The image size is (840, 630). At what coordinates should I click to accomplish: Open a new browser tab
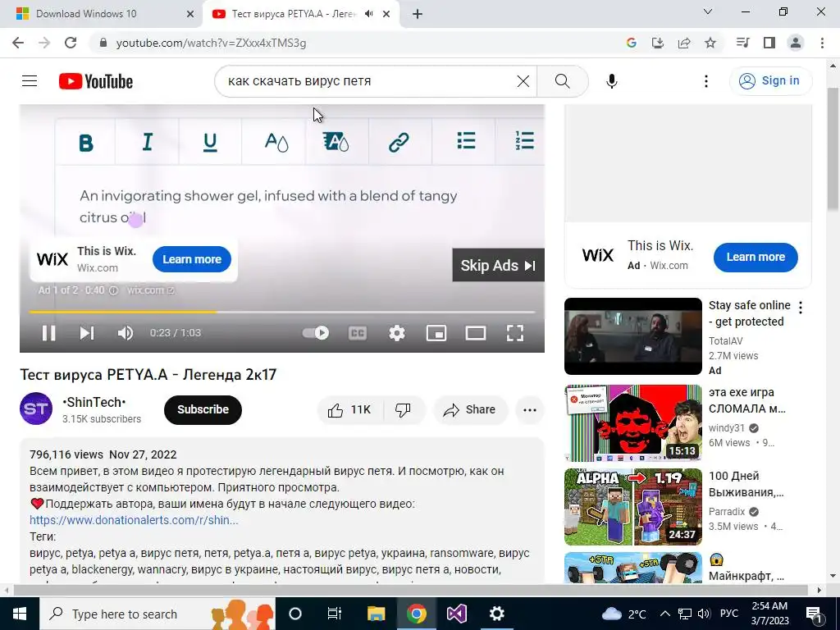tap(418, 15)
